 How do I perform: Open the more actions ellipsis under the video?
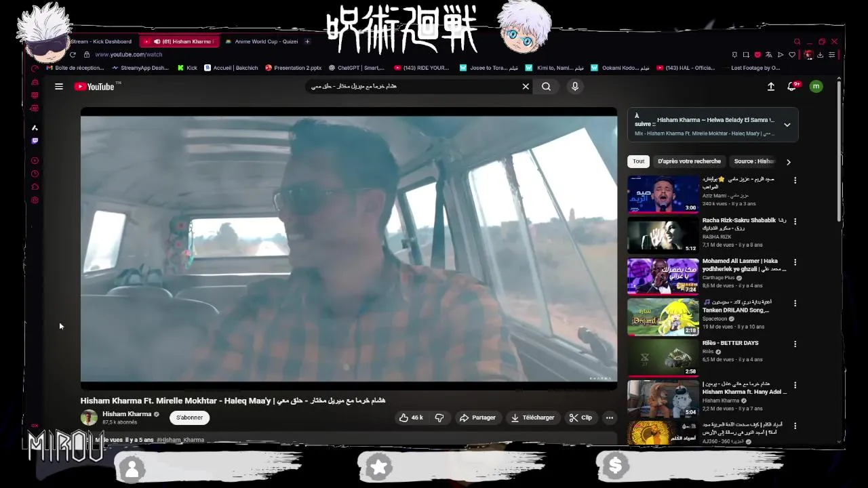pyautogui.click(x=610, y=418)
